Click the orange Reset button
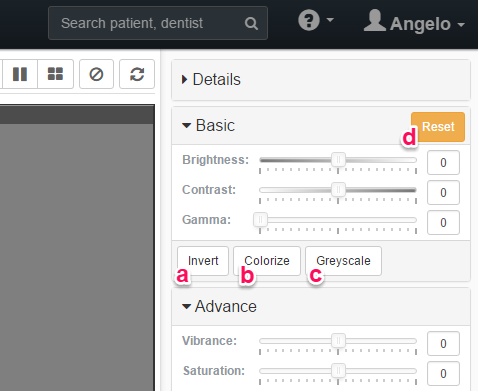The width and height of the screenshot is (479, 392). [x=438, y=127]
